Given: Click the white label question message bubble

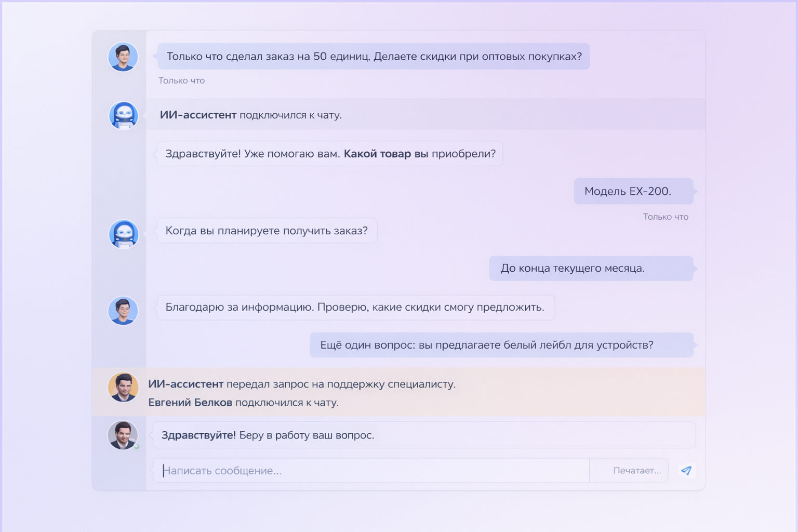Looking at the screenshot, I should (501, 345).
